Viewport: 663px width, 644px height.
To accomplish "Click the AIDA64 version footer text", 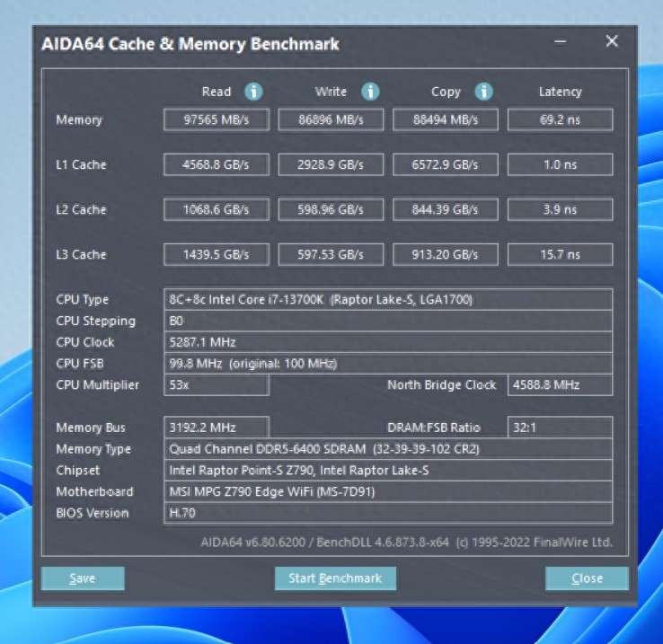I will click(407, 543).
